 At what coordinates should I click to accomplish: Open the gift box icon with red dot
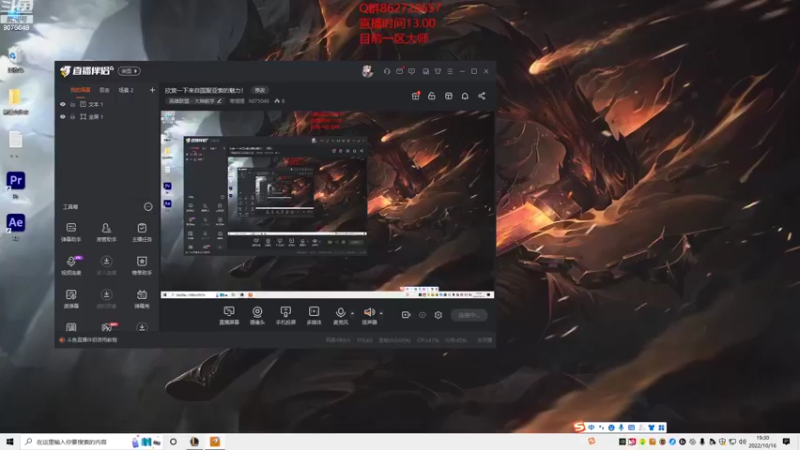(x=416, y=96)
